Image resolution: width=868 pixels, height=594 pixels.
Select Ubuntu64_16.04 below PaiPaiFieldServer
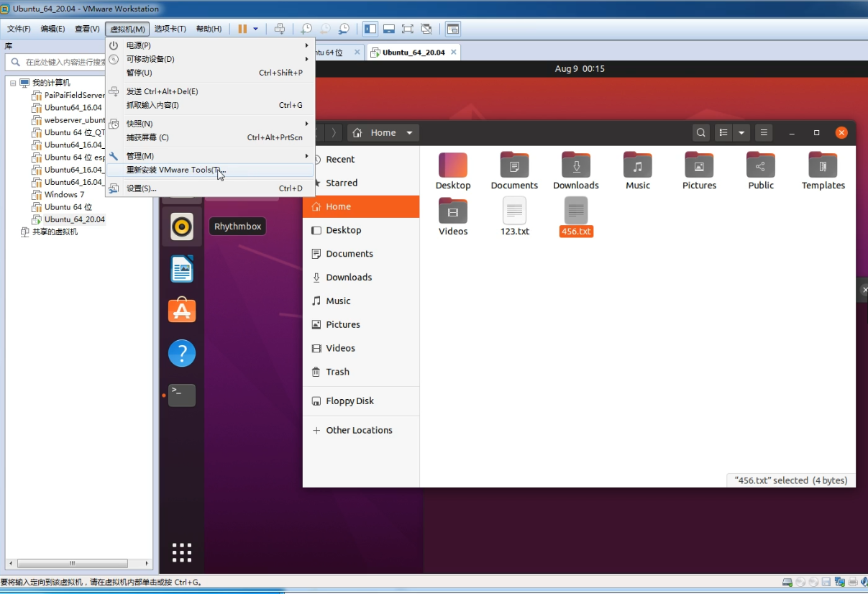tap(73, 108)
